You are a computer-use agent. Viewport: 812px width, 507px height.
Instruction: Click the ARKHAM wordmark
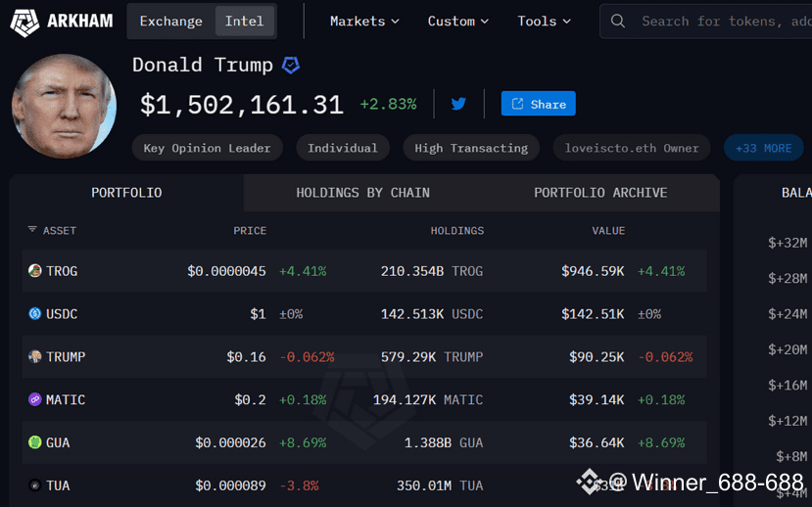79,22
